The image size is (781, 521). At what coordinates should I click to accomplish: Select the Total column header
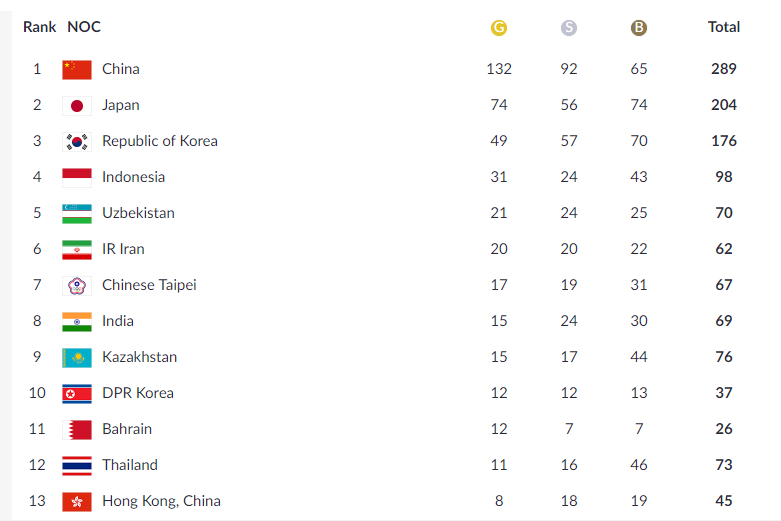(724, 27)
